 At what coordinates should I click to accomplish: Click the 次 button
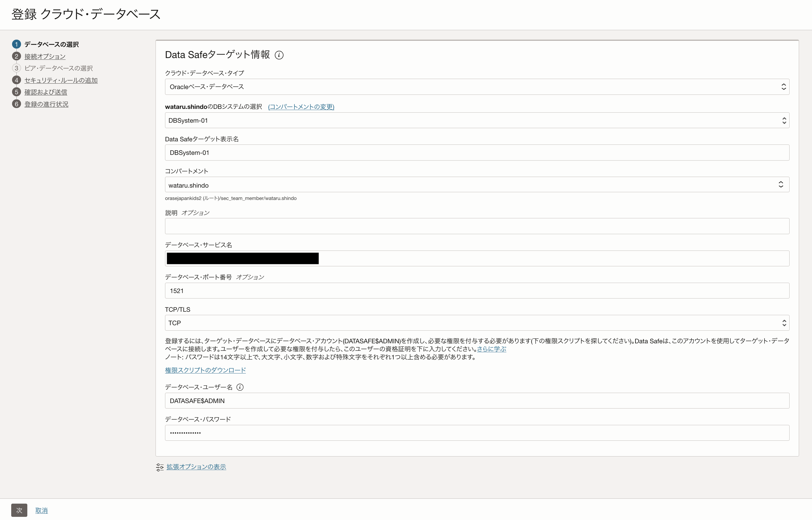[x=19, y=510]
